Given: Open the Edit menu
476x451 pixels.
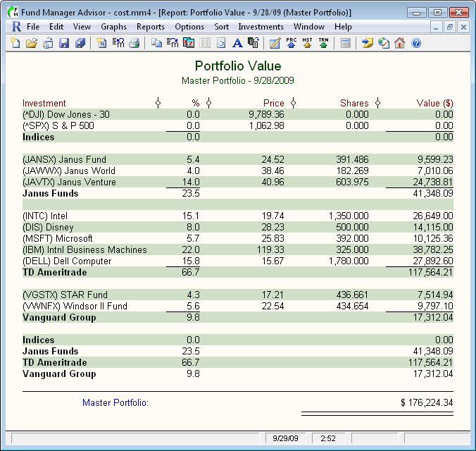Looking at the screenshot, I should pos(56,27).
